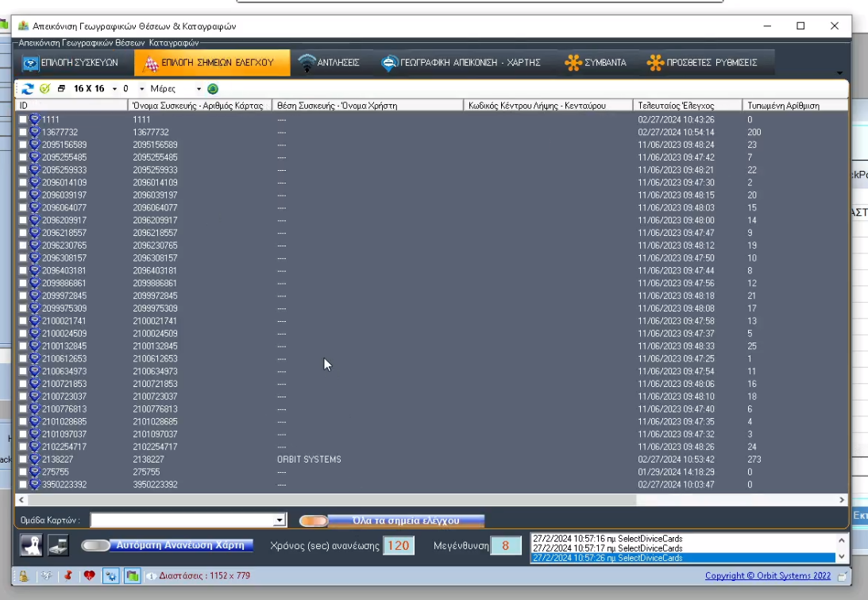Open the 'Μέρες' dropdown
Viewport: 868px width, 600px height.
pos(200,89)
